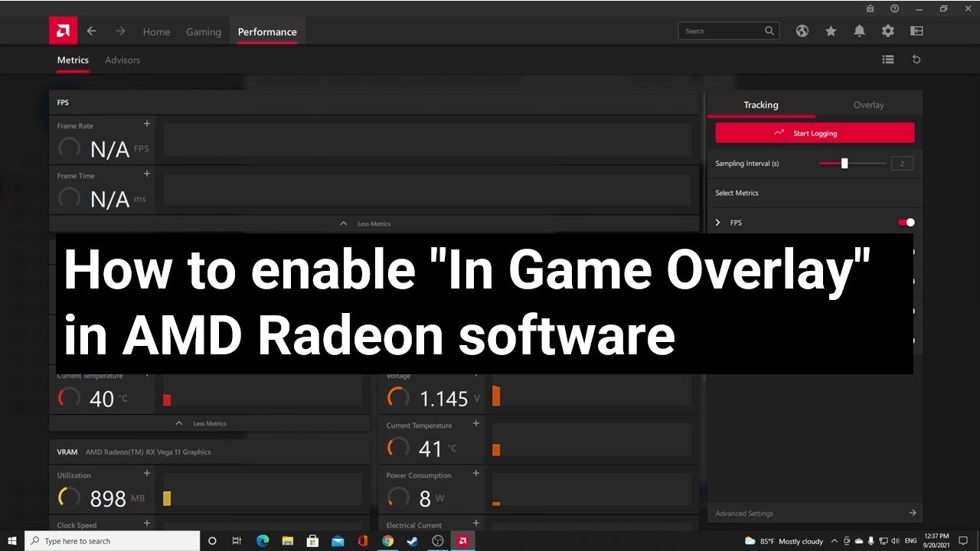Switch metrics to list view icon
This screenshot has height=551, width=980.
(x=888, y=60)
